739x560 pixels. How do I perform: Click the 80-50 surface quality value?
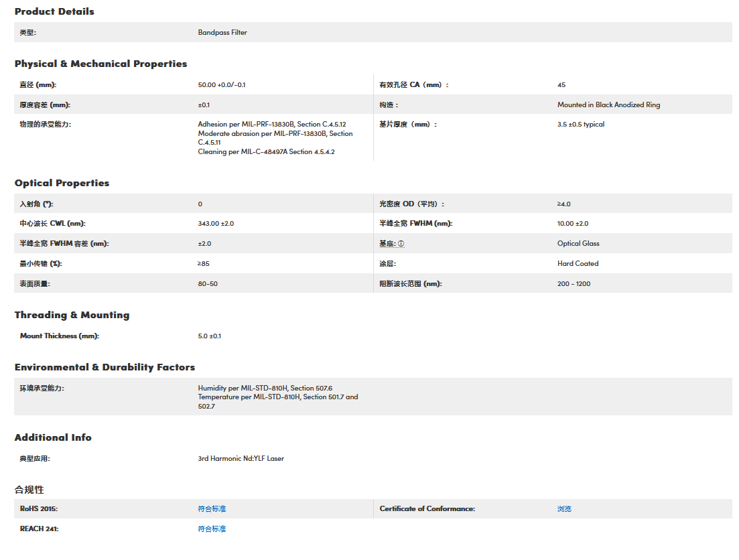tap(208, 284)
